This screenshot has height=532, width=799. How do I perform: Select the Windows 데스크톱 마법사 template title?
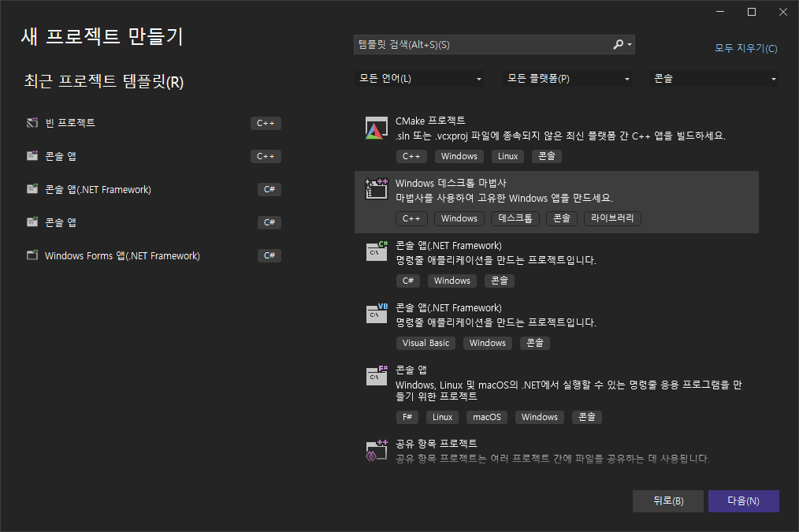(x=451, y=183)
